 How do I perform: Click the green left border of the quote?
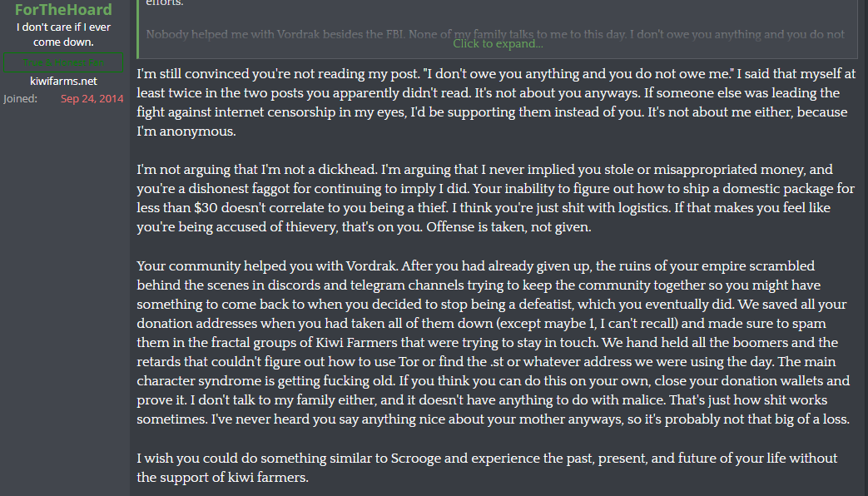click(x=138, y=29)
